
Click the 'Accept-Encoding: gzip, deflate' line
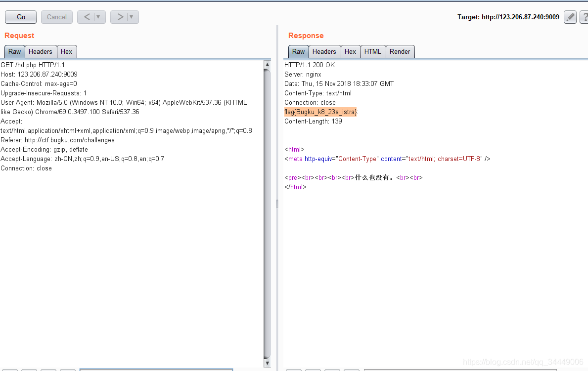[x=44, y=149]
